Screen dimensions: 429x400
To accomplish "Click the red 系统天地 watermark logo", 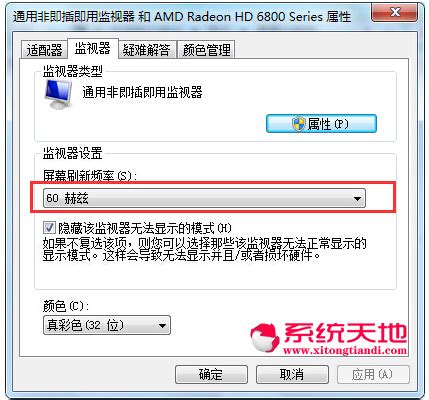I will (328, 338).
